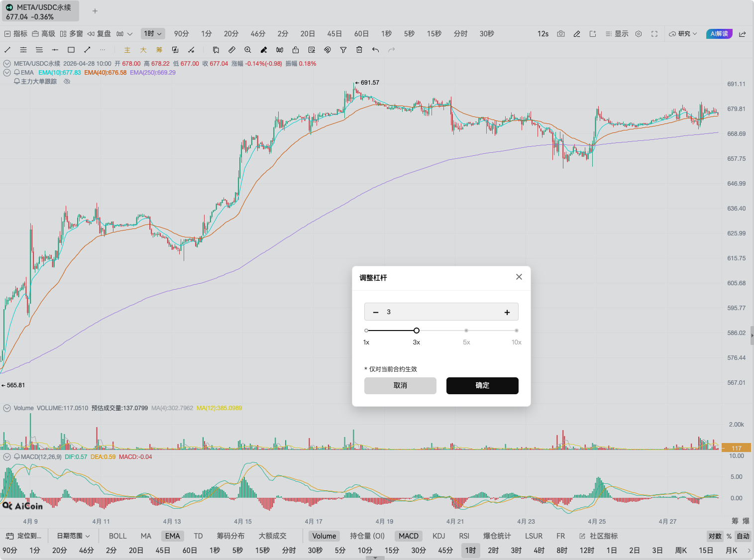Confirm leverage with the 确定 button
Screen dimensions: 754x560
point(482,385)
